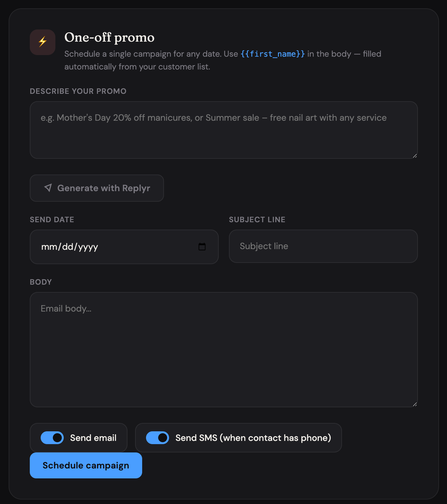This screenshot has width=447, height=504.
Task: Click the Send email toggle knob
Action: point(56,437)
